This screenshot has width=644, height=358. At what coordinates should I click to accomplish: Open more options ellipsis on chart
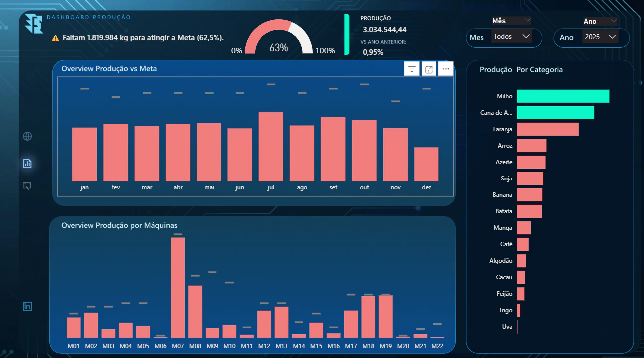tap(446, 69)
